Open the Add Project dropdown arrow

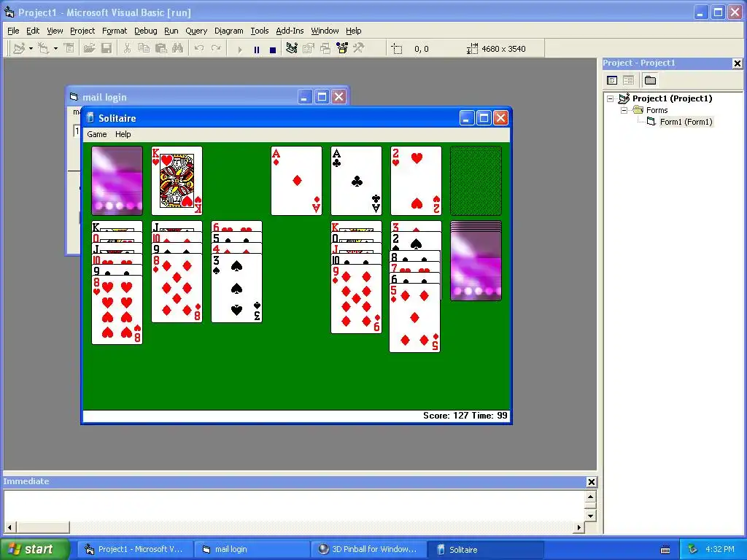click(31, 49)
